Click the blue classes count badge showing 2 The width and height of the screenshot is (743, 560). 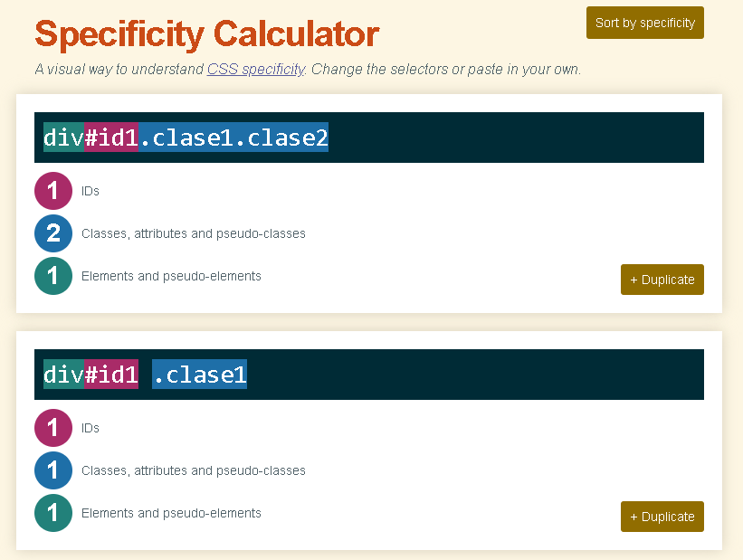pyautogui.click(x=53, y=233)
